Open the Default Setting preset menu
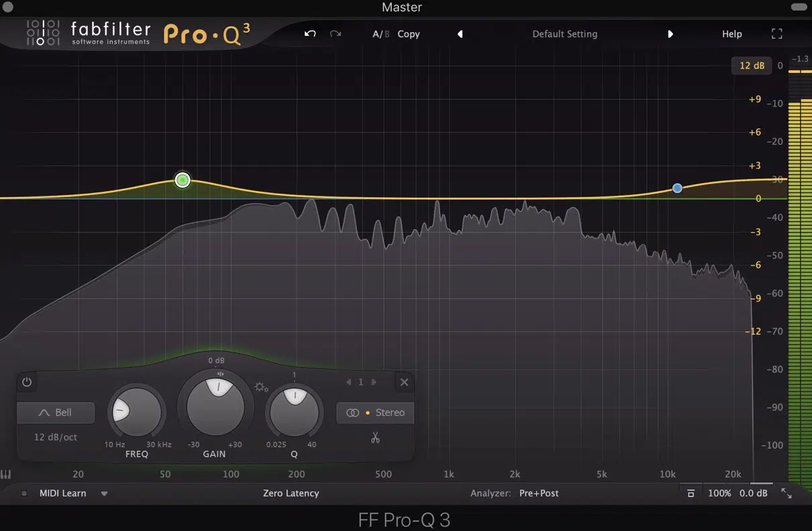The height and width of the screenshot is (531, 812). (564, 34)
